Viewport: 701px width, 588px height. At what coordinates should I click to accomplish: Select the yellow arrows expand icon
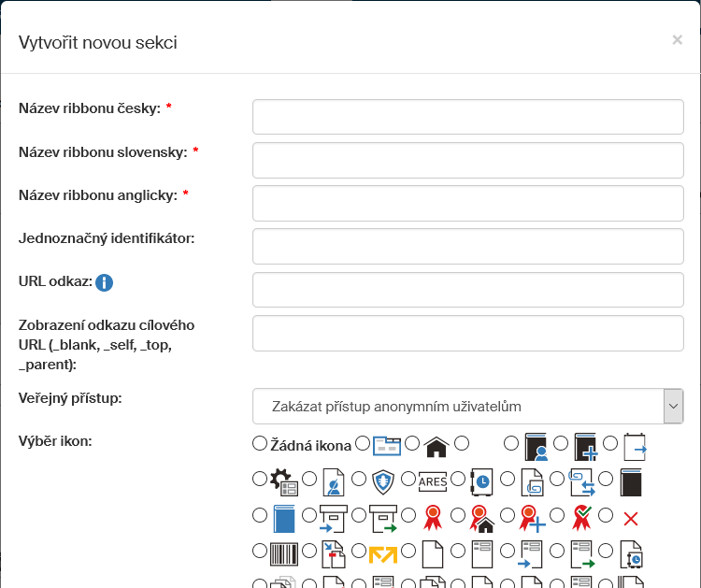[384, 553]
